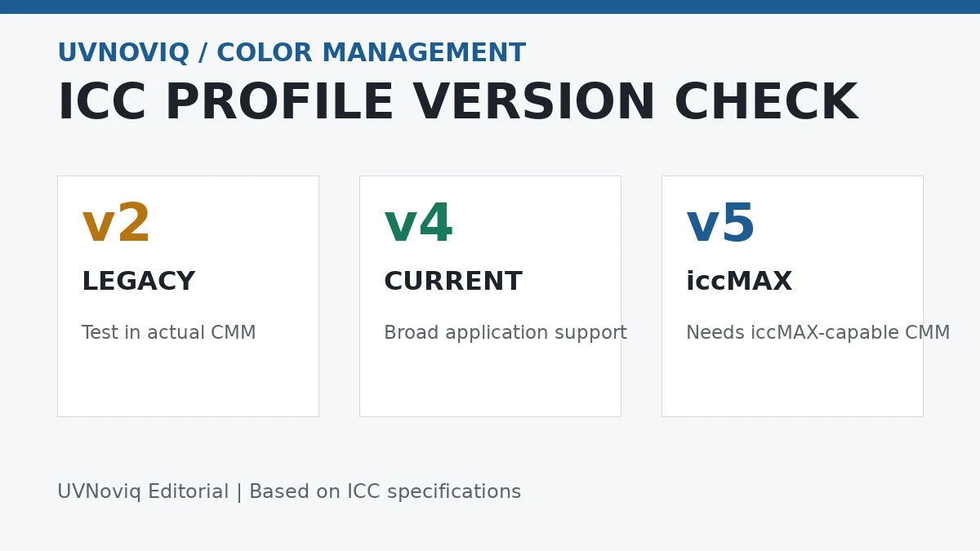The width and height of the screenshot is (980, 551).
Task: Click the green v4 version label
Action: click(x=418, y=224)
